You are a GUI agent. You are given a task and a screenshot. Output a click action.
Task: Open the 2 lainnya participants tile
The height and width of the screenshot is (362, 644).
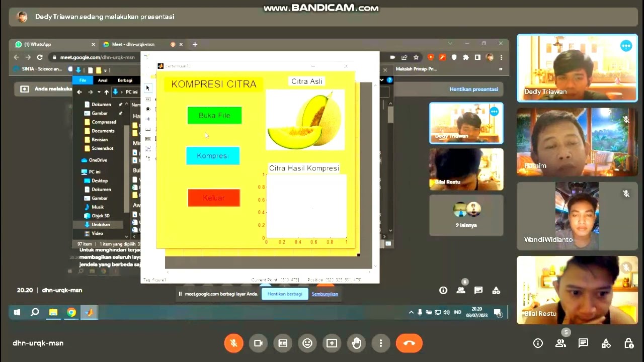coord(466,215)
